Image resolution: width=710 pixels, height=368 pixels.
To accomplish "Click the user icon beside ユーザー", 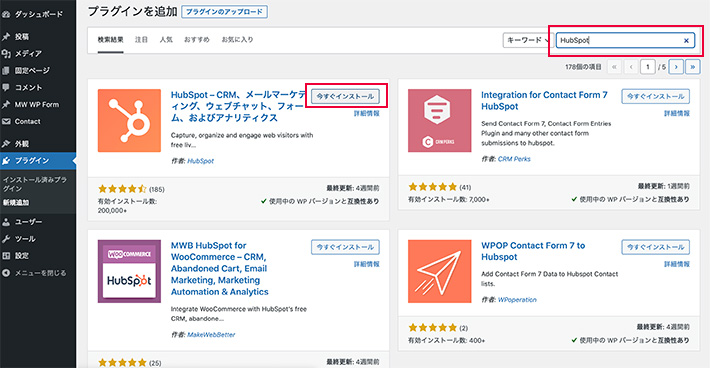I will [x=6, y=222].
